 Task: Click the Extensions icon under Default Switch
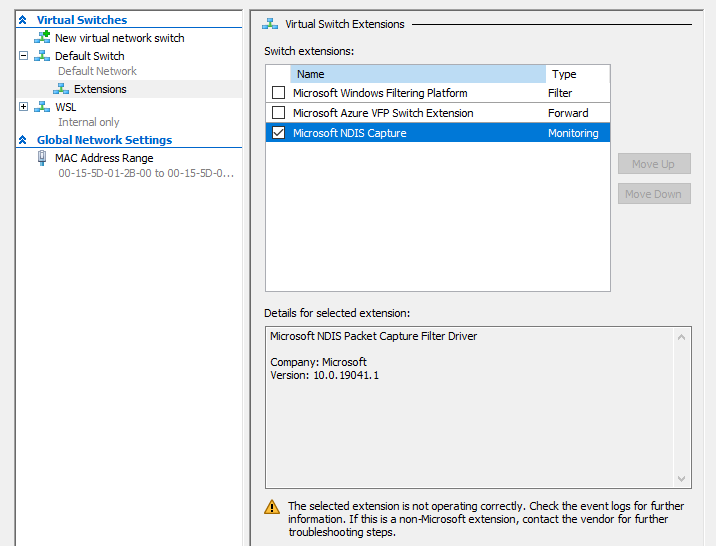[61, 89]
